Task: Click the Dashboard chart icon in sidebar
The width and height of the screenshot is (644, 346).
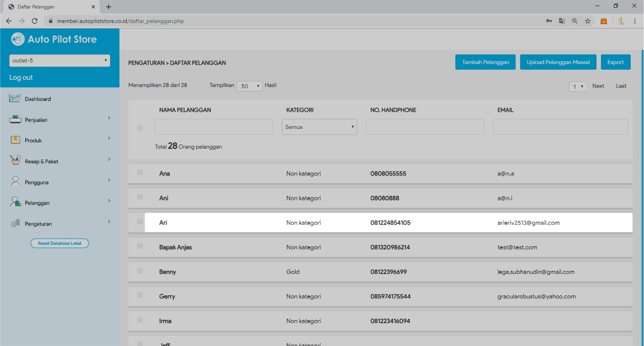Action: [15, 98]
